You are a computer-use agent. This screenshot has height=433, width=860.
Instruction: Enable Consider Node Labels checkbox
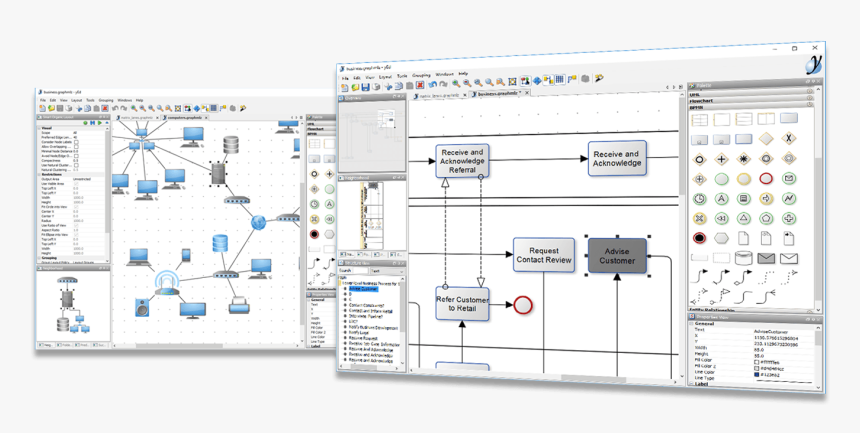click(76, 142)
